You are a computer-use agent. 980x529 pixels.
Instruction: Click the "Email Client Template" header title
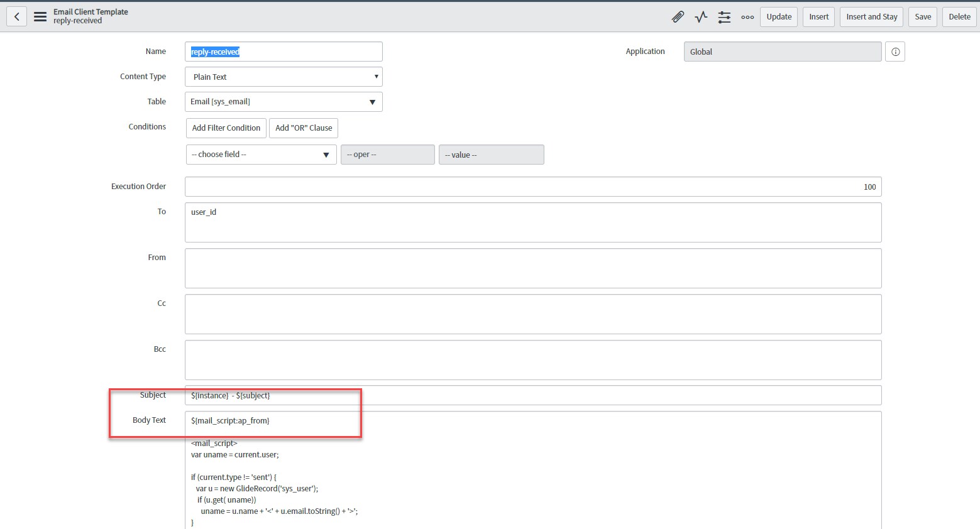click(x=91, y=12)
